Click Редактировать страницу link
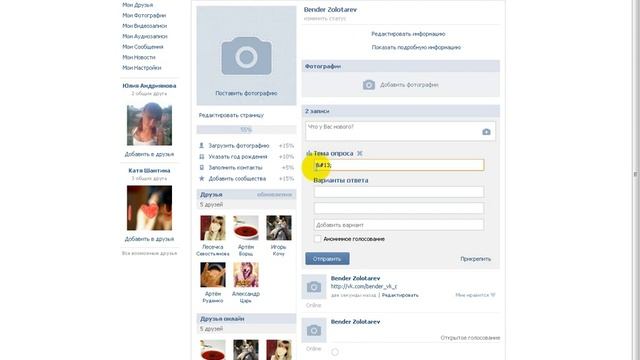This screenshot has height=360, width=640. [231, 115]
